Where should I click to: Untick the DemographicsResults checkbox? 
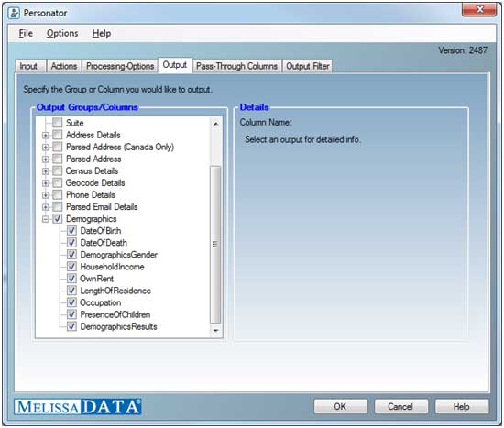coord(71,326)
